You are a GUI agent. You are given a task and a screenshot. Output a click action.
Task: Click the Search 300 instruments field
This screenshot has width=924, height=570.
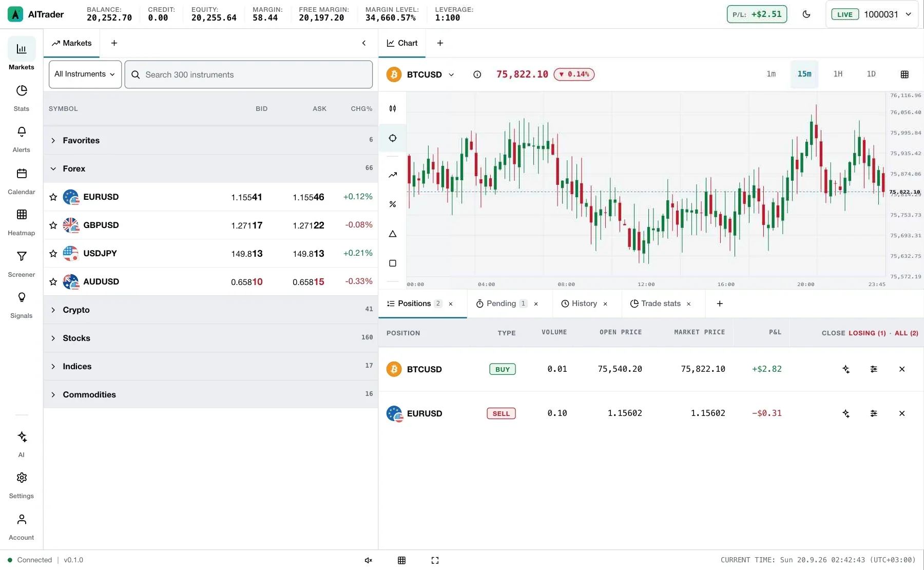pyautogui.click(x=248, y=74)
